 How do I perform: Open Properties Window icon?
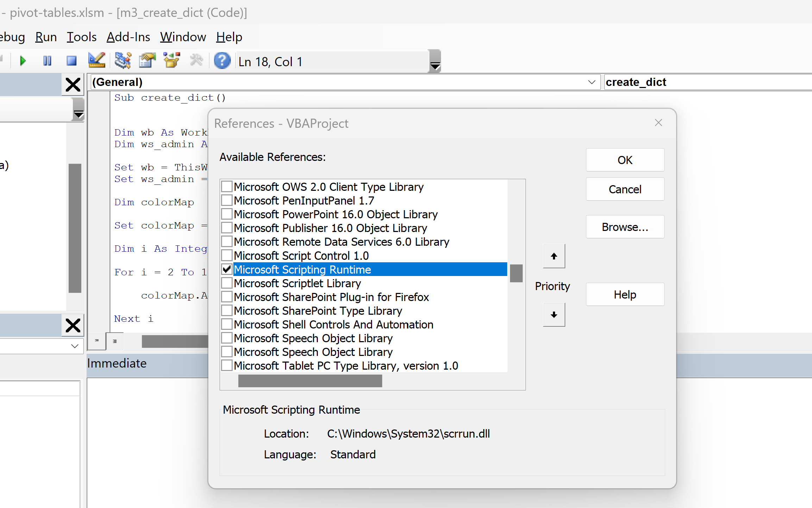[x=147, y=61]
